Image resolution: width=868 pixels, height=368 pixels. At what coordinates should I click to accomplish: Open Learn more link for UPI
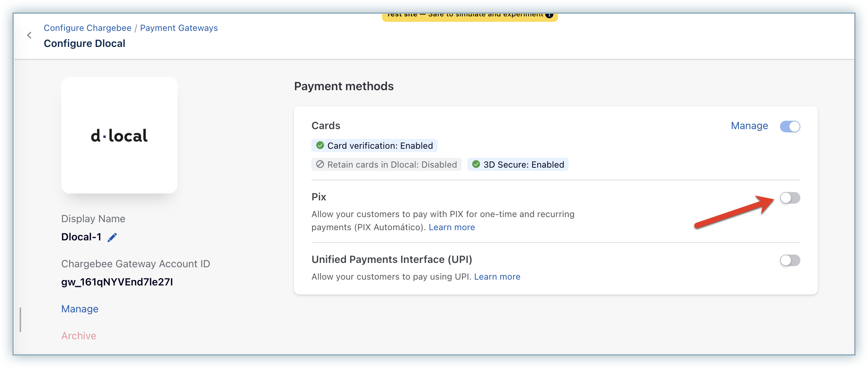[497, 277]
